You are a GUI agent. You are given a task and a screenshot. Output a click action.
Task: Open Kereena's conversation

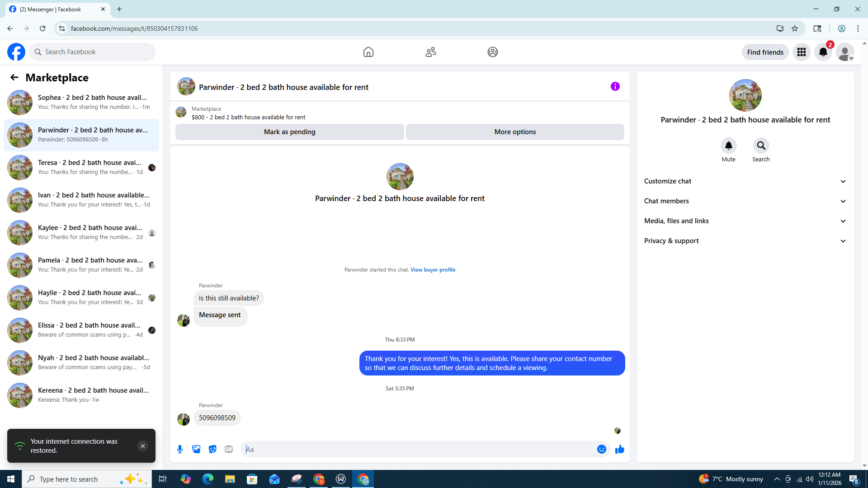pos(81,395)
